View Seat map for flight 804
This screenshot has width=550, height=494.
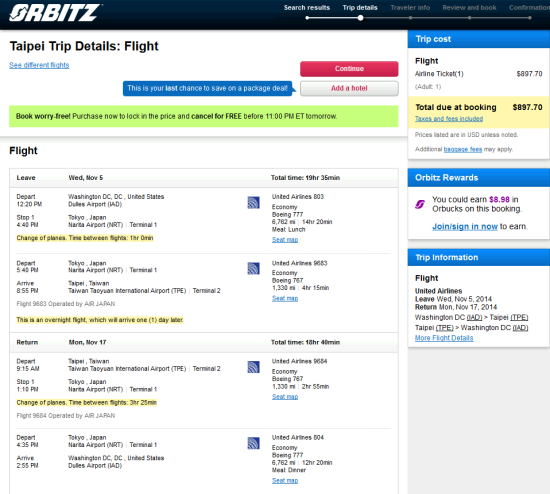tap(285, 480)
